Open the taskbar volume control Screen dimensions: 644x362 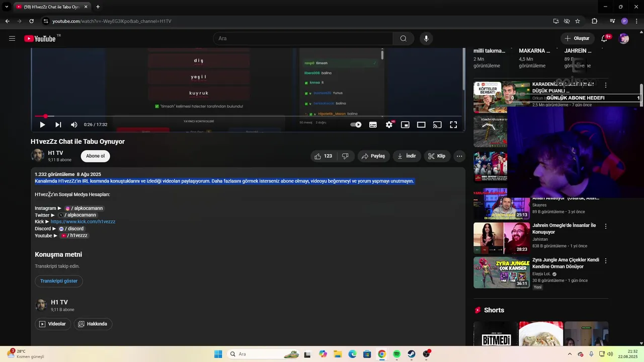tap(610, 354)
